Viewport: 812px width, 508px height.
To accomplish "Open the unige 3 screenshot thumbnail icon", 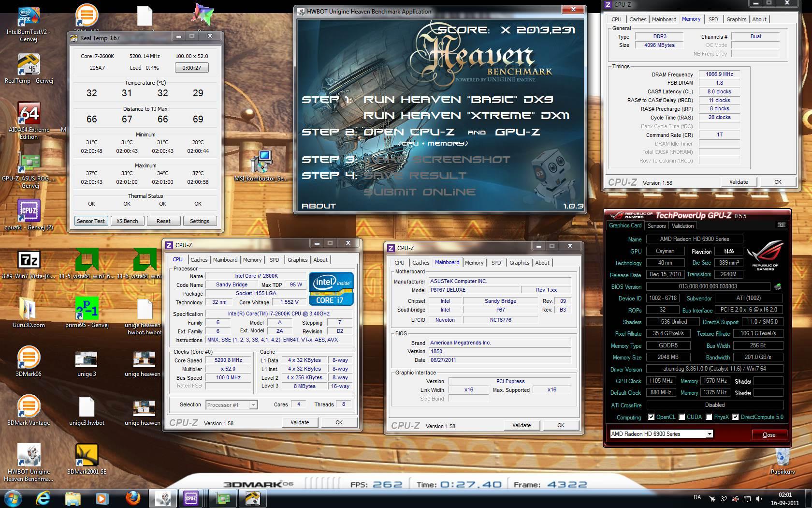I will pyautogui.click(x=87, y=363).
